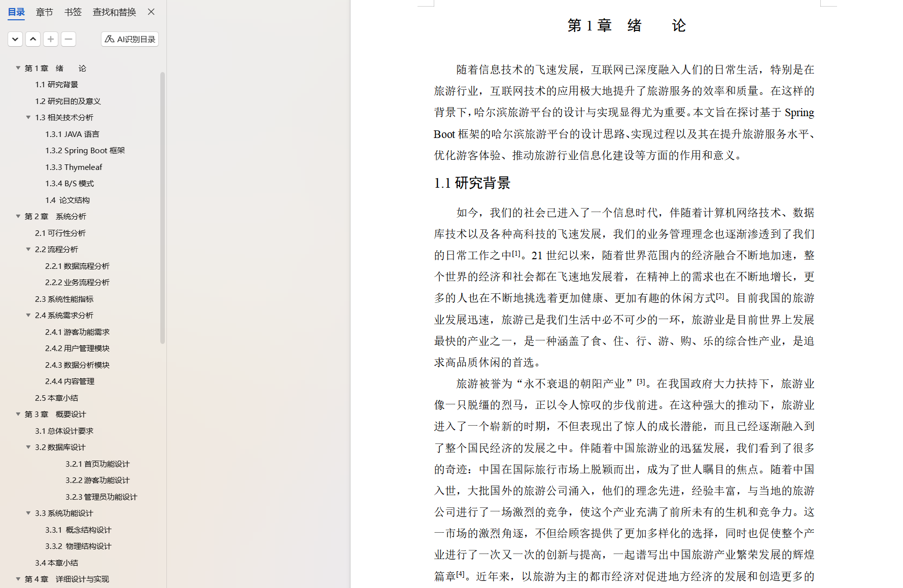
Task: Select 2.4.3 数据分析模块 entry
Action: point(77,365)
